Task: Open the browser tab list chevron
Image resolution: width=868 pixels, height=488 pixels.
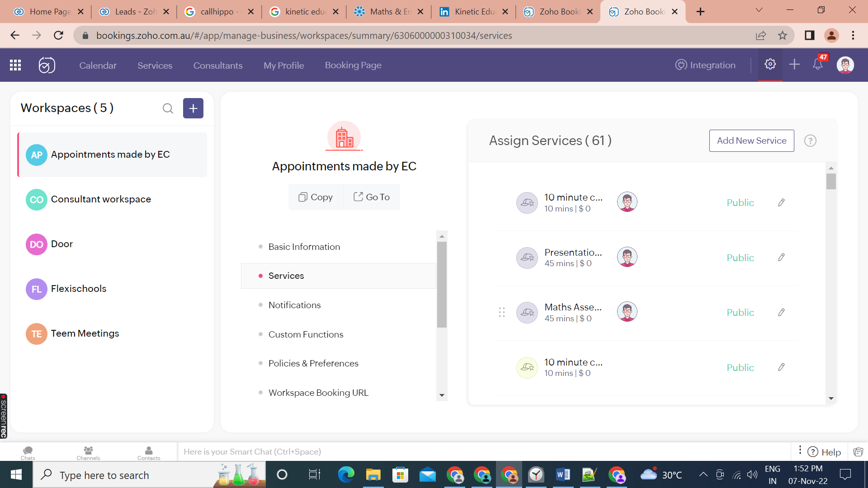Action: 759,10
